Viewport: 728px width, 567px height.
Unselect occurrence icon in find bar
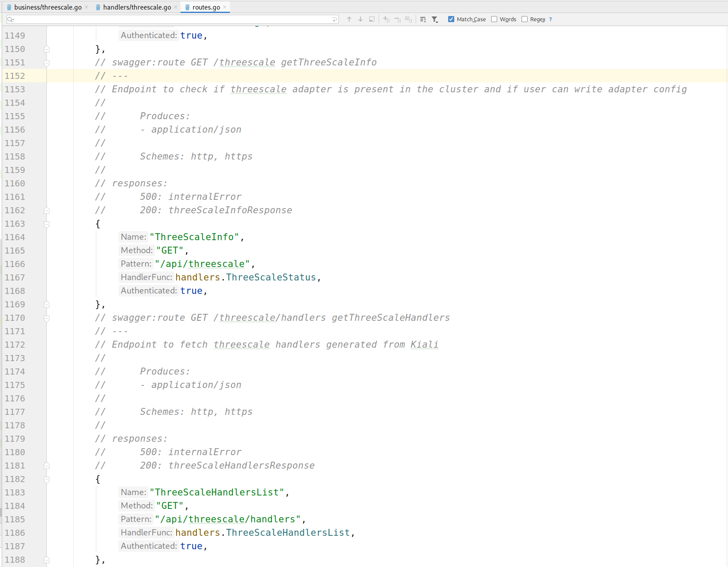[397, 19]
